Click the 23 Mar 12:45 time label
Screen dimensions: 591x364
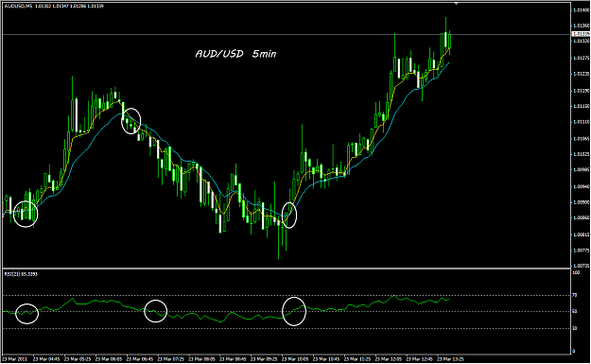tap(420, 359)
